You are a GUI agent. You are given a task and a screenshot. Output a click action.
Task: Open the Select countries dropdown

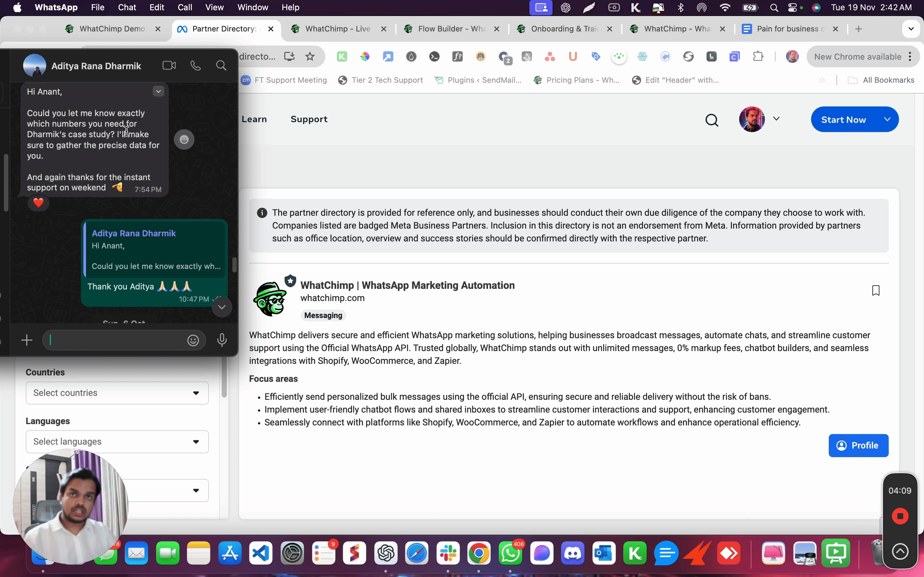click(117, 393)
